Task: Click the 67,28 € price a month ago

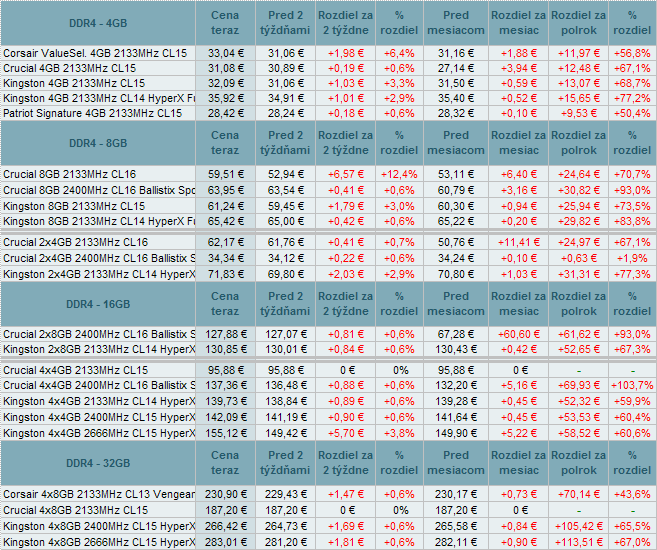Action: [456, 334]
